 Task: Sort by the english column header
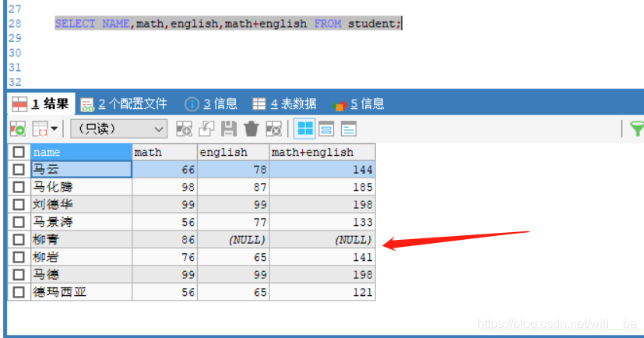[x=234, y=152]
